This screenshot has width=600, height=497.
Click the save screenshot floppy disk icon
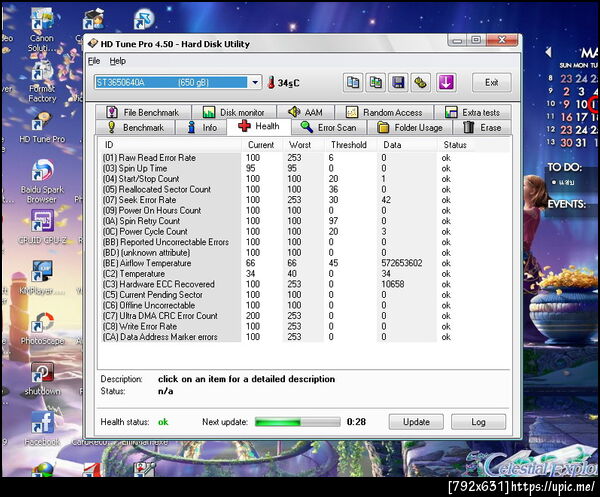tap(398, 82)
